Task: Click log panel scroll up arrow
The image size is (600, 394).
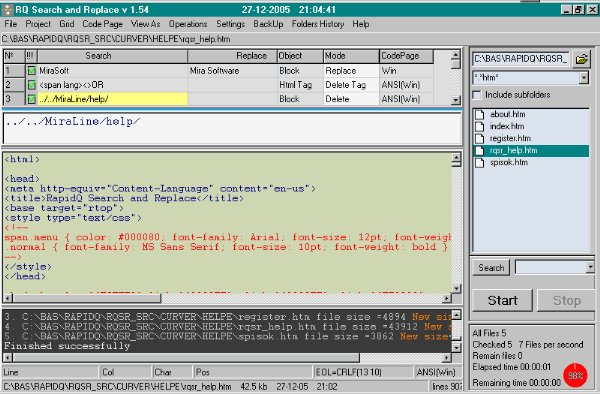Action: (456, 315)
